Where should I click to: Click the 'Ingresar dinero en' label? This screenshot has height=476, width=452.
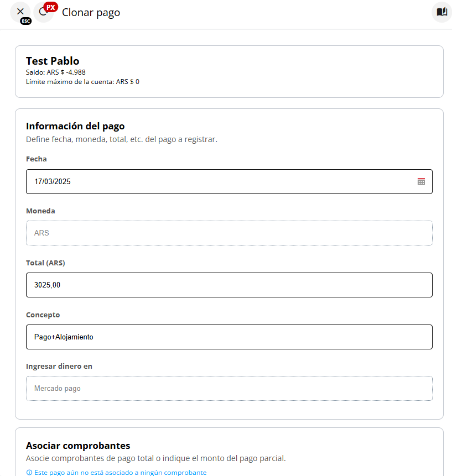(x=59, y=367)
